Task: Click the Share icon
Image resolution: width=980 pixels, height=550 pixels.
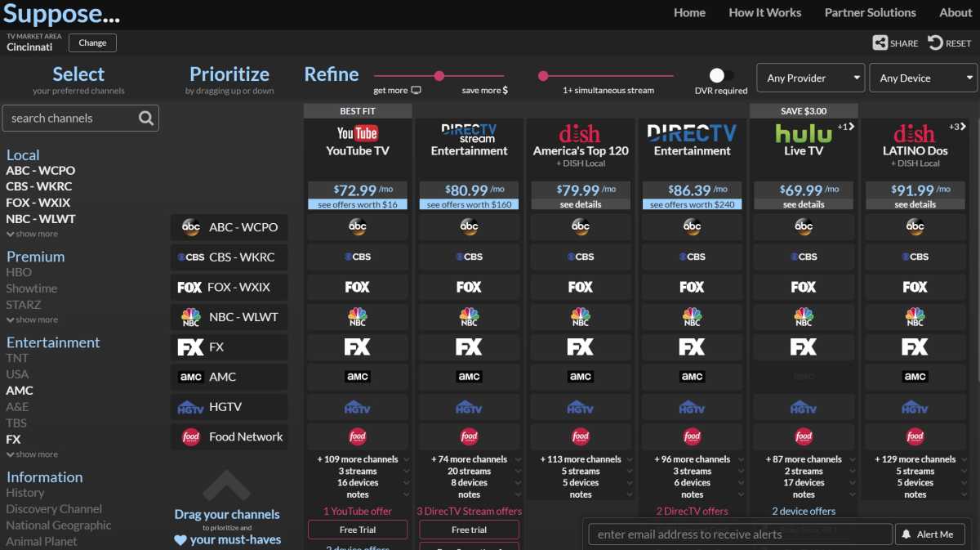Action: coord(880,43)
